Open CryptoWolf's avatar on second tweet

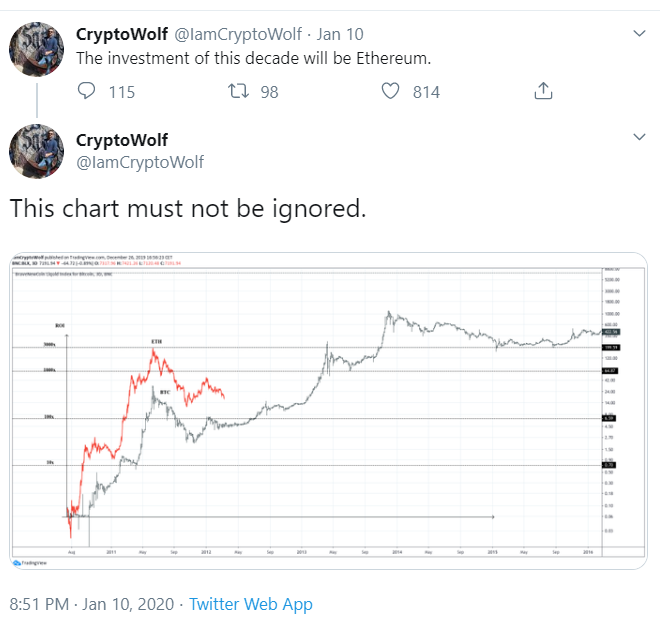pyautogui.click(x=37, y=152)
